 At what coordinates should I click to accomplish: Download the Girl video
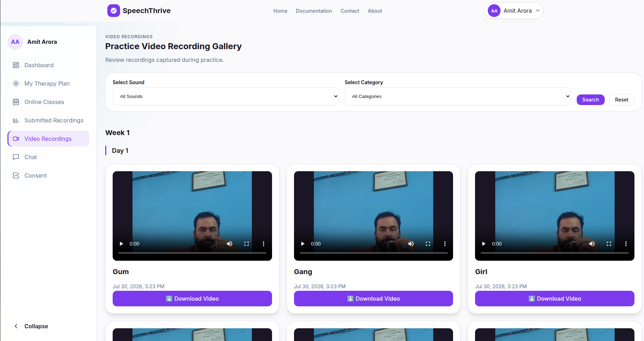coord(555,299)
